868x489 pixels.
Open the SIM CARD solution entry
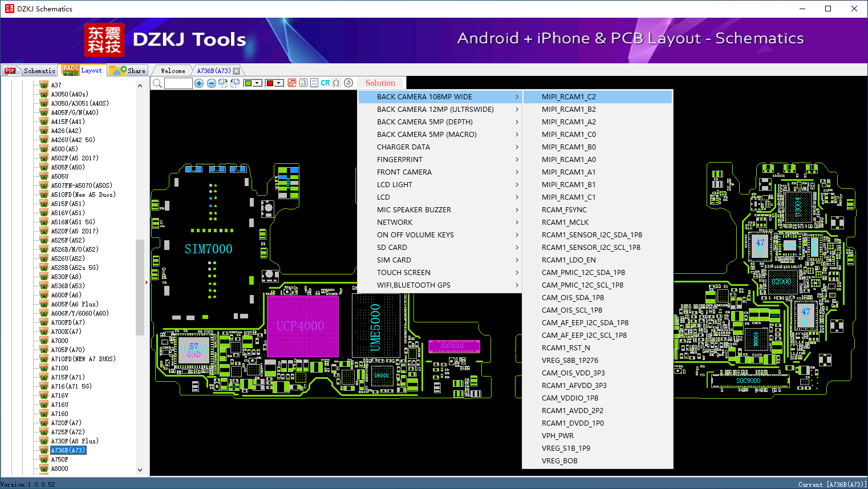click(x=440, y=260)
